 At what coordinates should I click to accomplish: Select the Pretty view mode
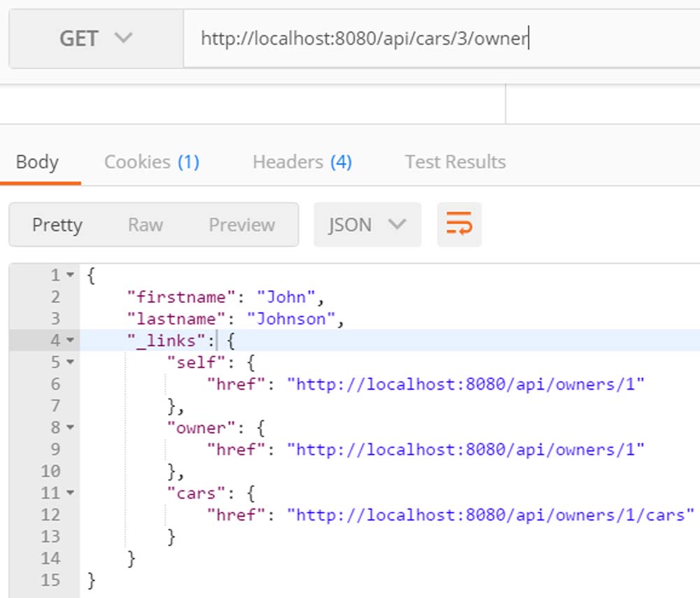[57, 225]
